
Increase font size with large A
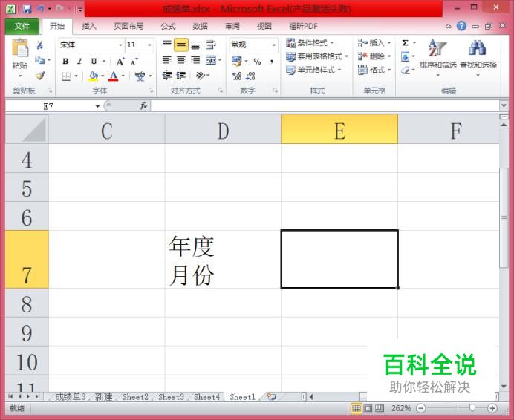coord(120,62)
